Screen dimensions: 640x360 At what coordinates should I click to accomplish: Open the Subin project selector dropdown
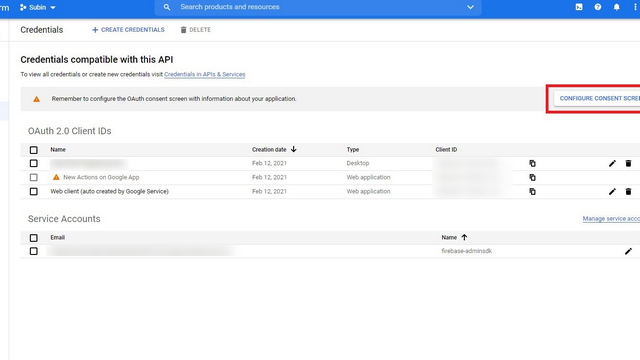click(38, 7)
